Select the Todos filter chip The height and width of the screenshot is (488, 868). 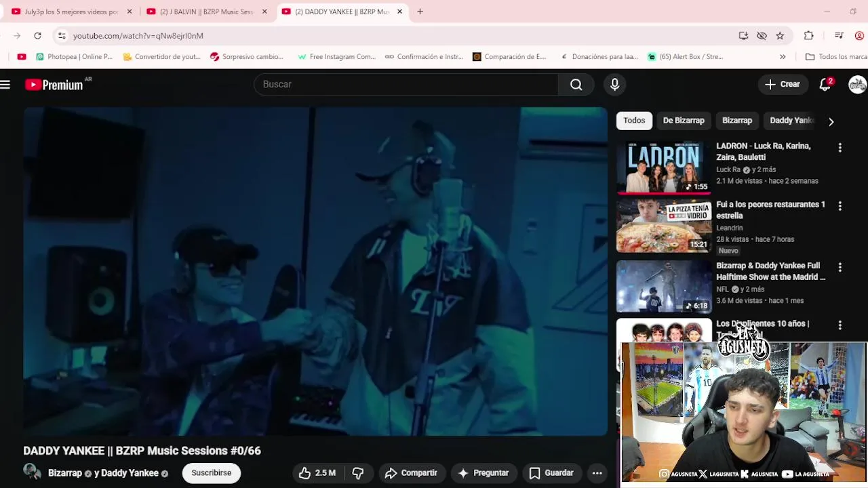click(634, 121)
